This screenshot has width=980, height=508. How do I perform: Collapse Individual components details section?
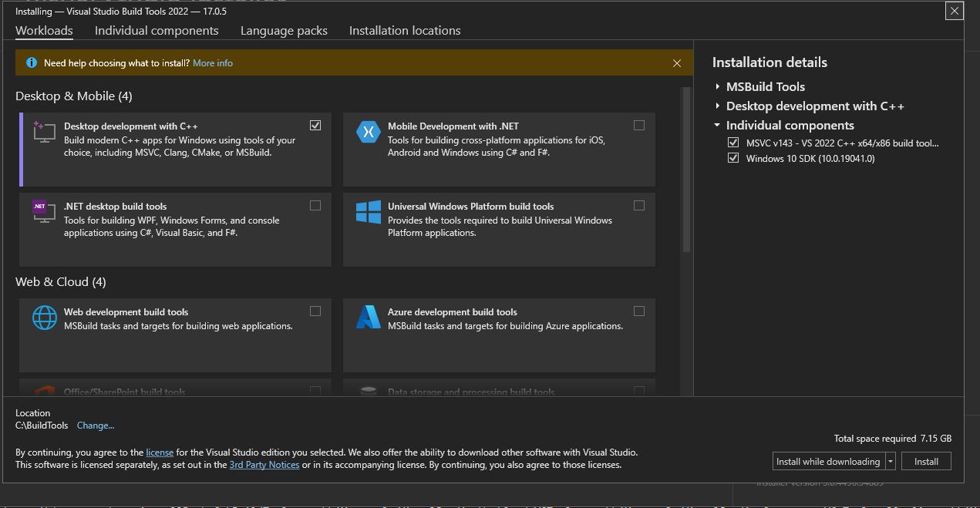(x=717, y=125)
